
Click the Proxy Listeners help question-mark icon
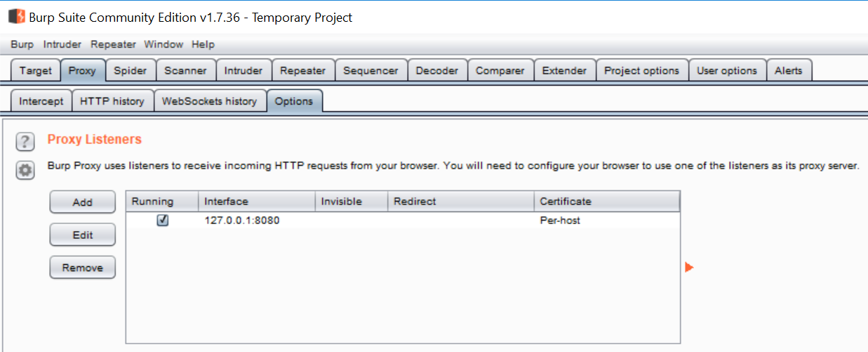coord(25,142)
